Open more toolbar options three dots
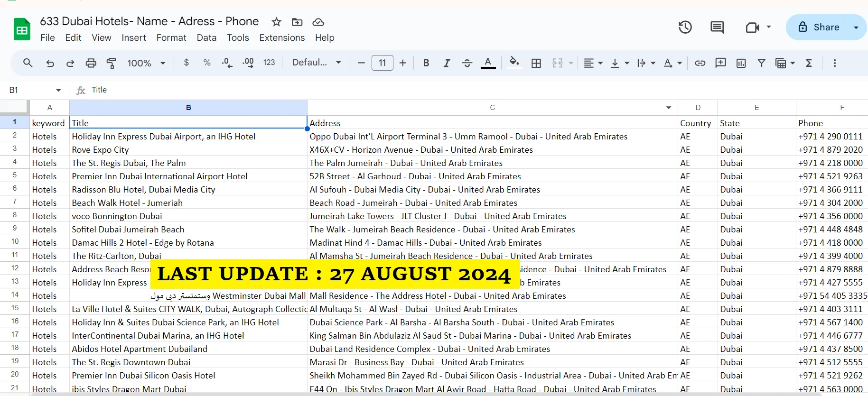This screenshot has width=868, height=396. [x=835, y=63]
